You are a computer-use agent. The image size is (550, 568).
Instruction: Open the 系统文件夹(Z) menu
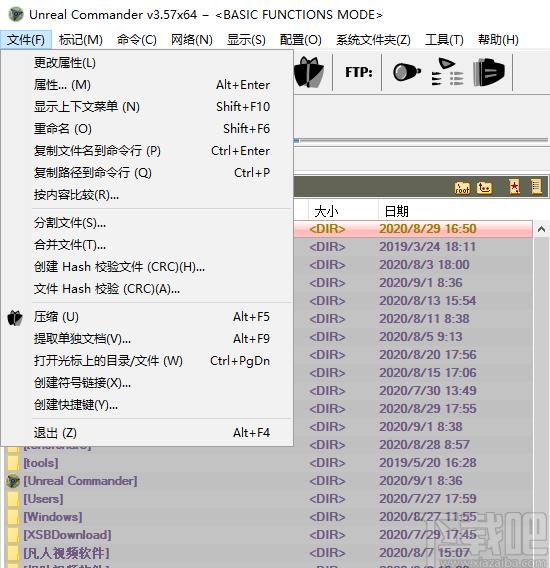[373, 39]
